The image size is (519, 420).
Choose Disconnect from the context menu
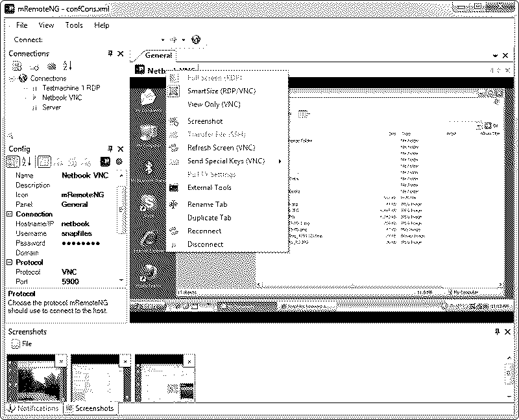[x=205, y=244]
